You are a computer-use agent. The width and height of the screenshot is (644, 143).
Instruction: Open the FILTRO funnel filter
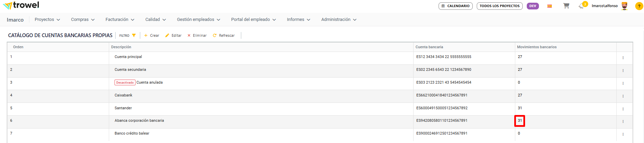click(x=127, y=35)
